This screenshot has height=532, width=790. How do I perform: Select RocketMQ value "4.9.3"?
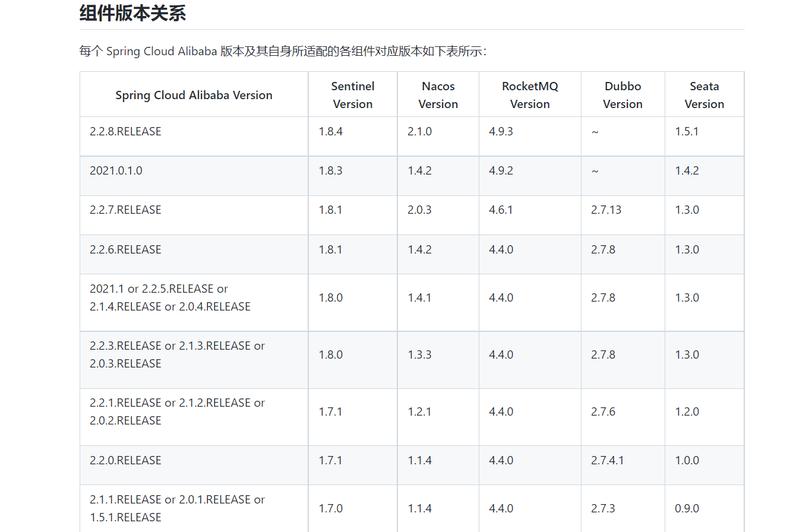(501, 131)
